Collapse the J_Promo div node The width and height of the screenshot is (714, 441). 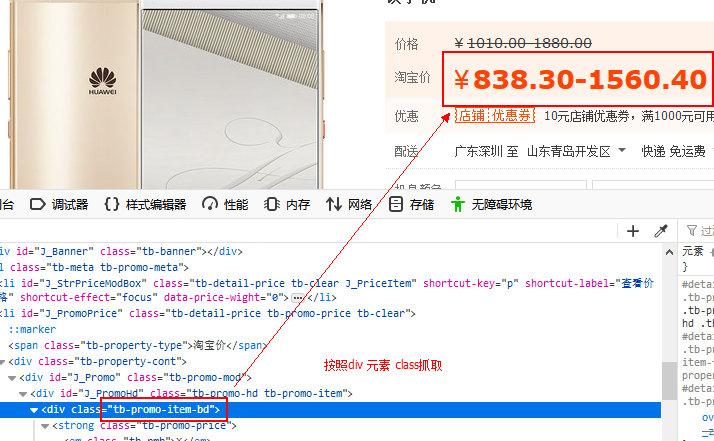pos(12,378)
